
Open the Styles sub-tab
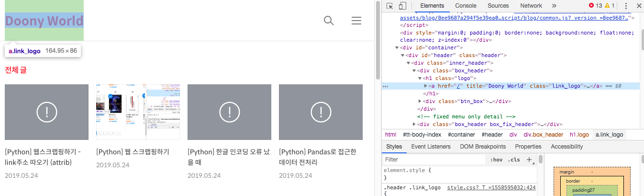click(x=394, y=147)
